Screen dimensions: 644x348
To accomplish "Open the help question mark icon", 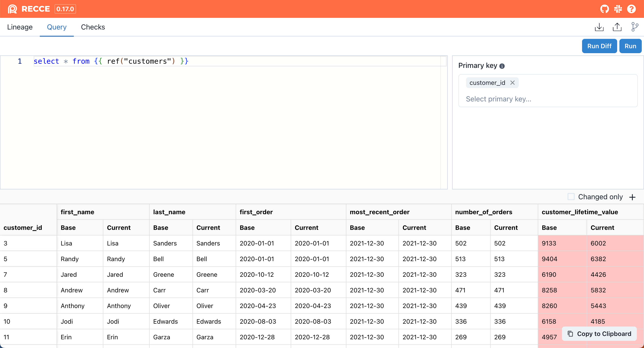I will (631, 9).
